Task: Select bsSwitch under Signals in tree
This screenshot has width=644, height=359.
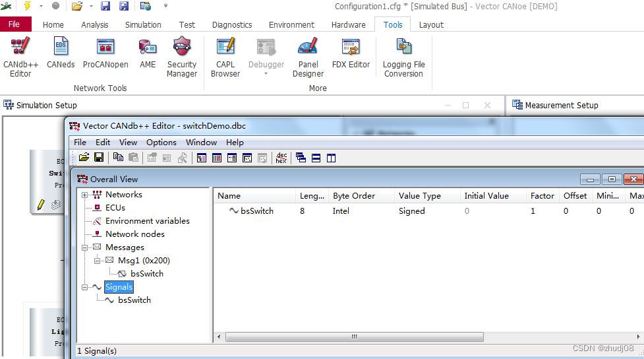Action: [134, 300]
